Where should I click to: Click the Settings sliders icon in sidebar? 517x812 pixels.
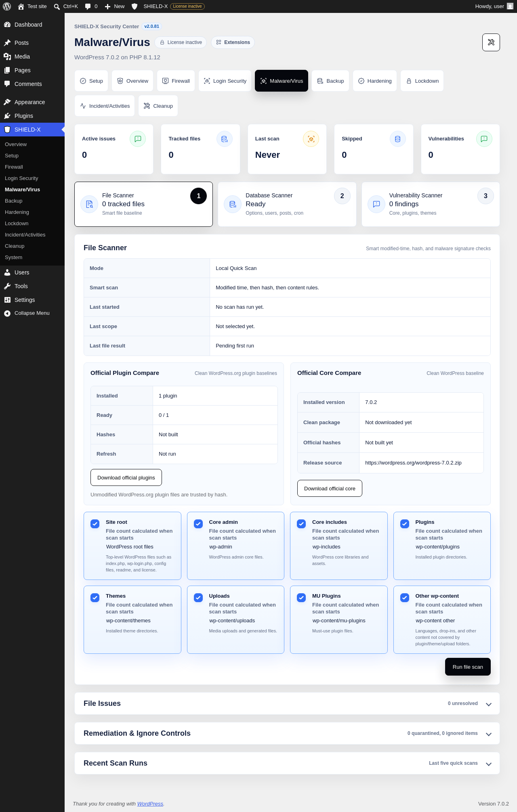click(x=7, y=300)
